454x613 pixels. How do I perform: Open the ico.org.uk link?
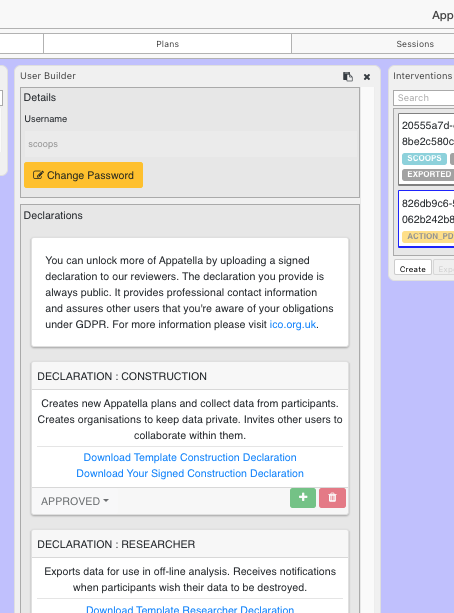pos(292,324)
